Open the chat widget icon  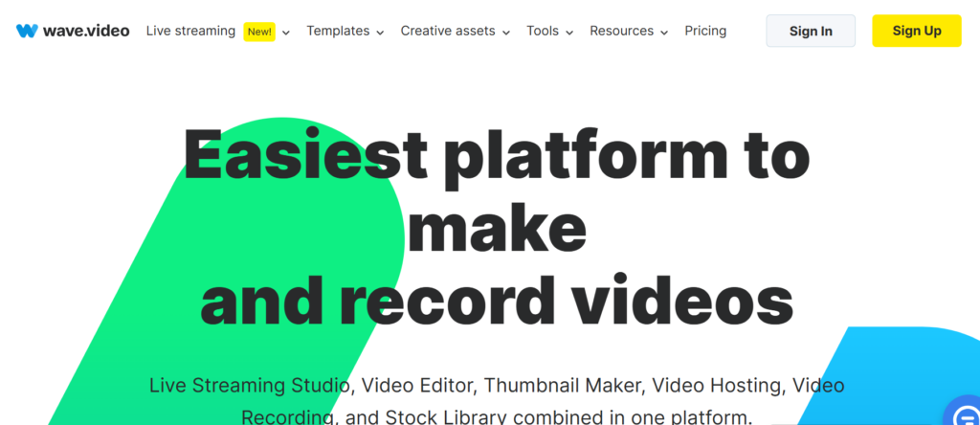pyautogui.click(x=965, y=414)
